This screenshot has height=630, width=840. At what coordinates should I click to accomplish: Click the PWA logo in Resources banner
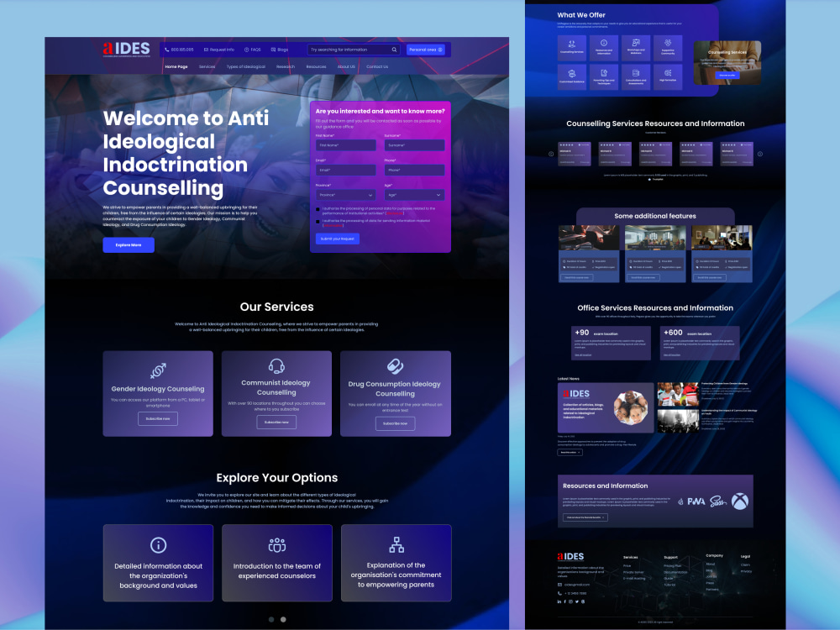696,501
